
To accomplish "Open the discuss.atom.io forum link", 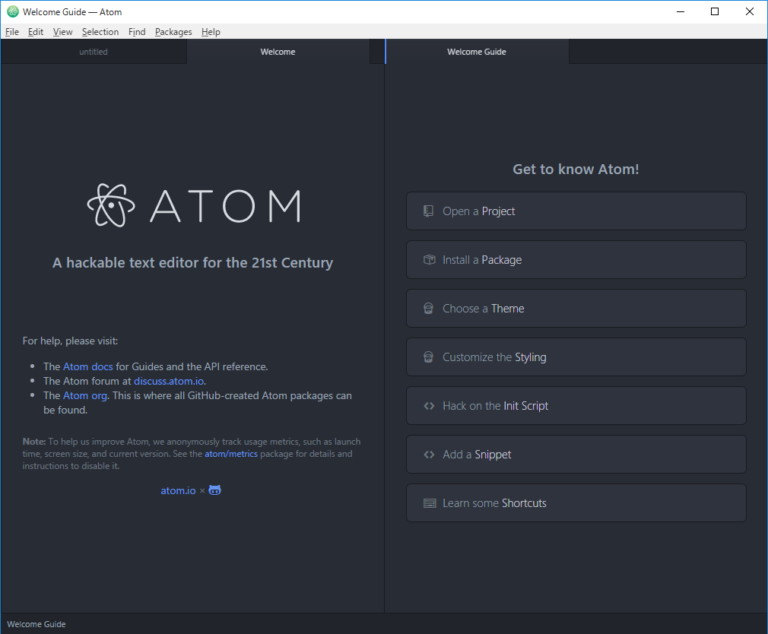I will (x=169, y=381).
